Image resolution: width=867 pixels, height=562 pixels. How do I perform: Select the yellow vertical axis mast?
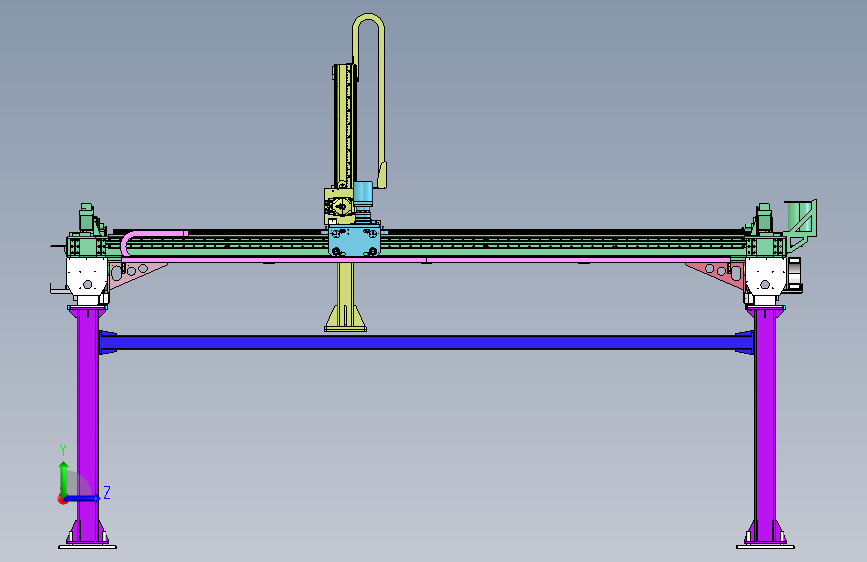(344, 126)
